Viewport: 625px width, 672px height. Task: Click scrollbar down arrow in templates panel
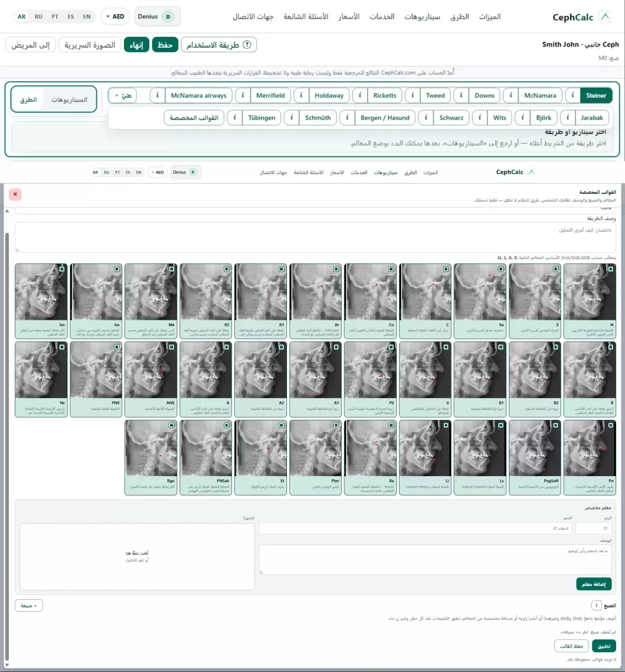click(7, 665)
